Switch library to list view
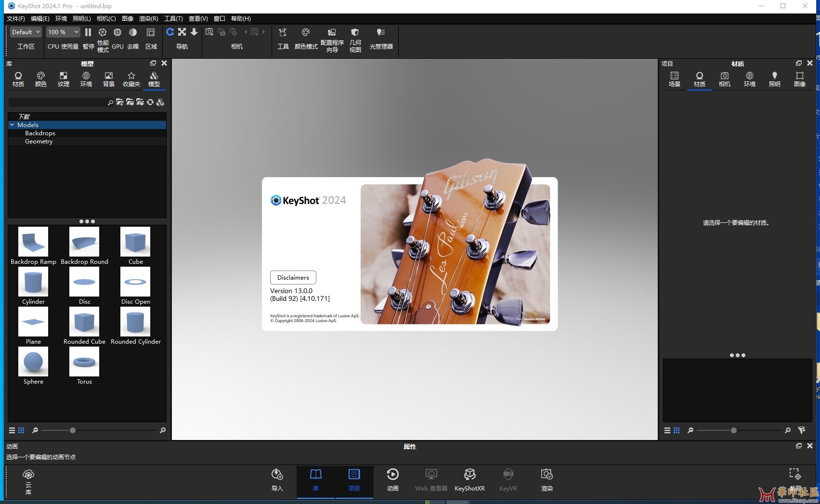The width and height of the screenshot is (820, 504). coord(12,430)
